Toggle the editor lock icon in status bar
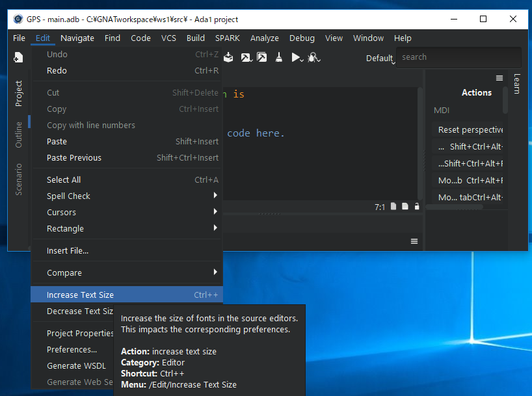This screenshot has width=532, height=396. pyautogui.click(x=416, y=205)
